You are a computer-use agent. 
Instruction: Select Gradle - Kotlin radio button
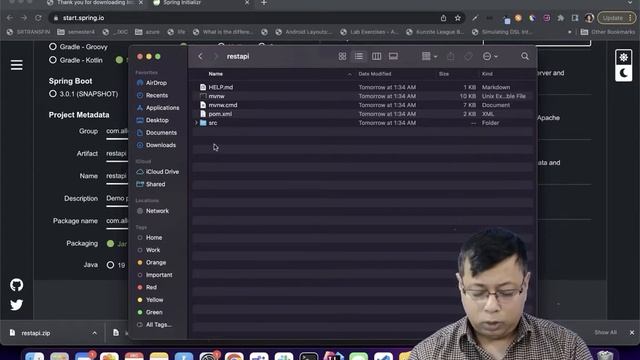pos(53,60)
